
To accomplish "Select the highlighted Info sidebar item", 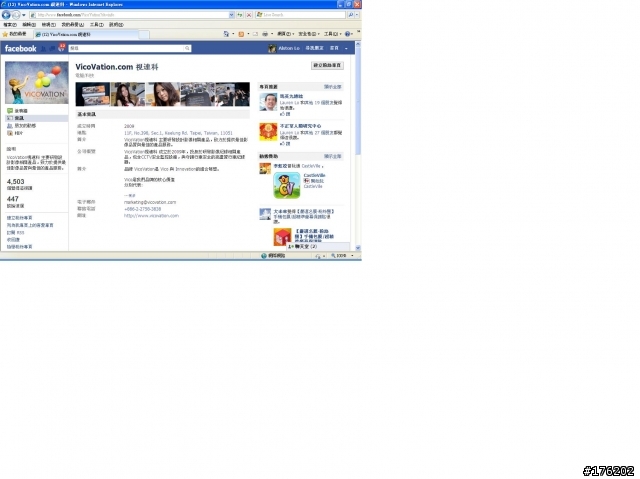I will pos(37,118).
